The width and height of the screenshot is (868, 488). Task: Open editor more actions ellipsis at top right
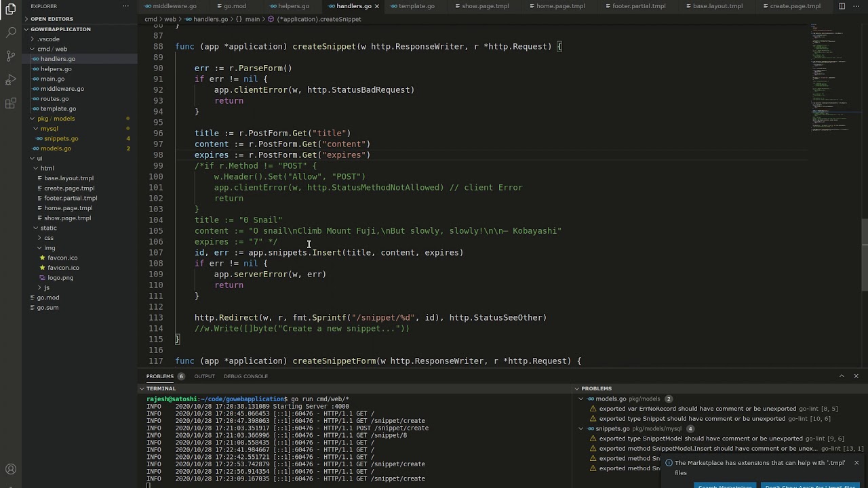[856, 6]
